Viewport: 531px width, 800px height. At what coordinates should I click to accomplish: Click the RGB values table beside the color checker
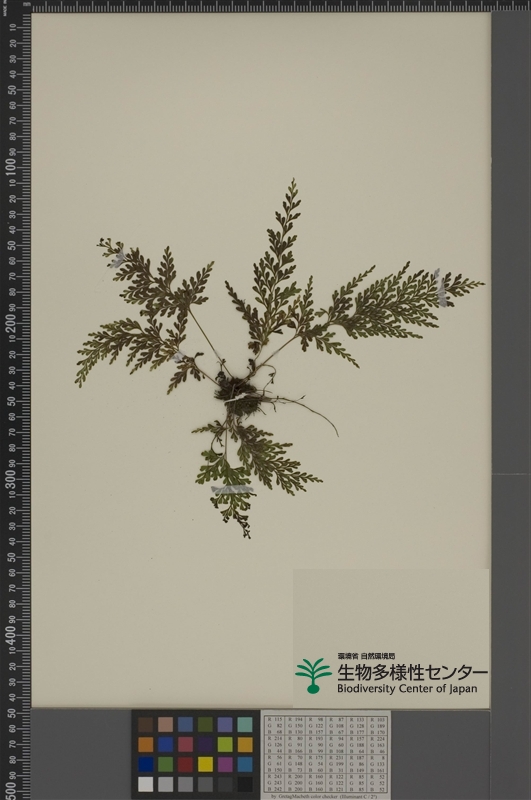[325, 754]
